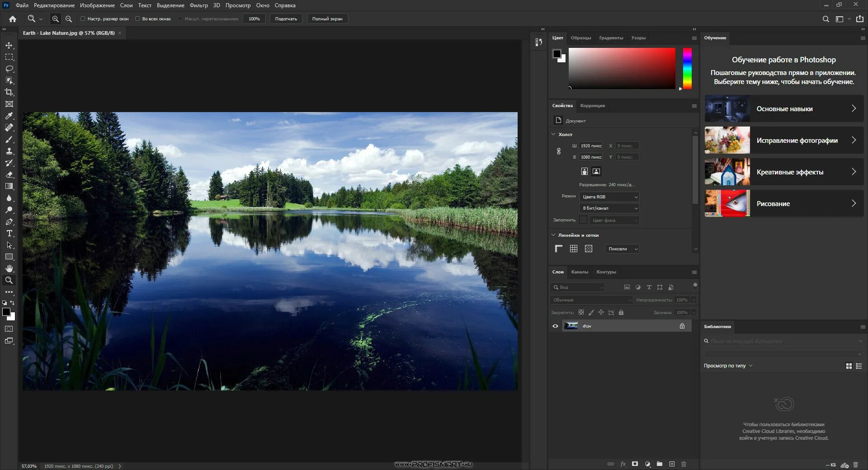868x470 pixels.
Task: Switch to the Образцы tab
Action: 580,38
